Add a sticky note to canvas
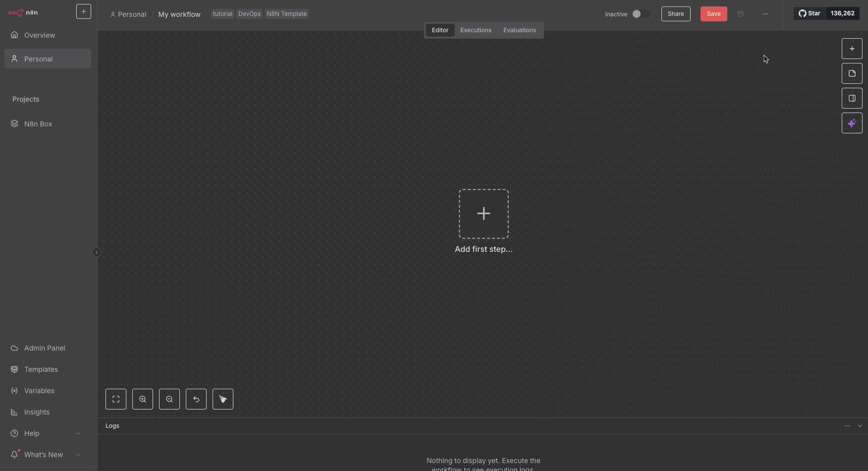Screen dimensions: 868x471 852,73
